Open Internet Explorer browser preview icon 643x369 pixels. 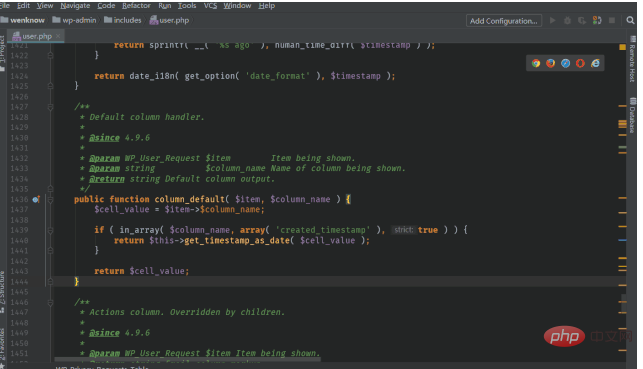595,63
